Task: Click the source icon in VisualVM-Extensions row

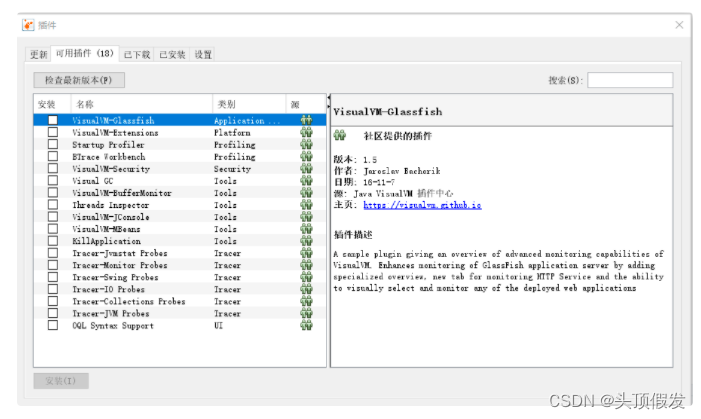Action: 306,132
